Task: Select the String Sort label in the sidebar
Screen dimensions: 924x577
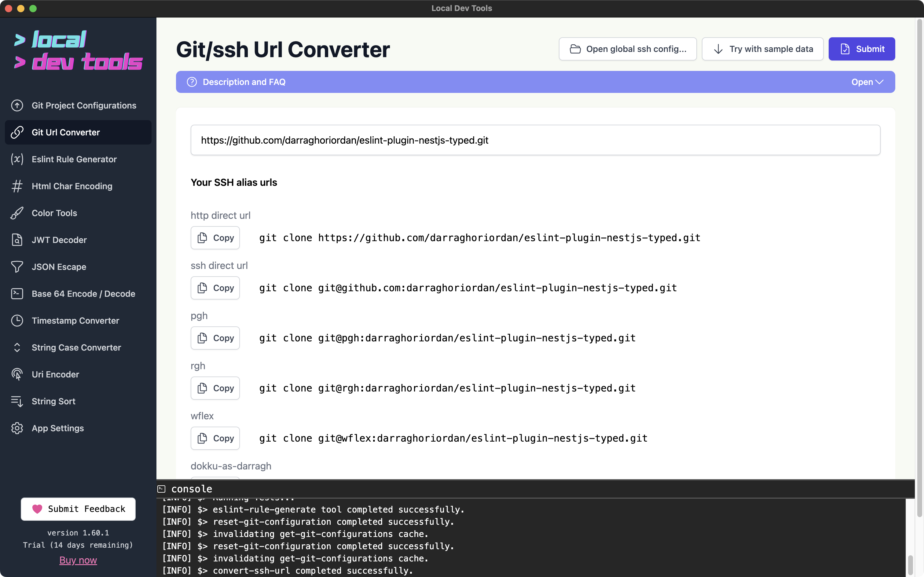Action: (x=53, y=402)
